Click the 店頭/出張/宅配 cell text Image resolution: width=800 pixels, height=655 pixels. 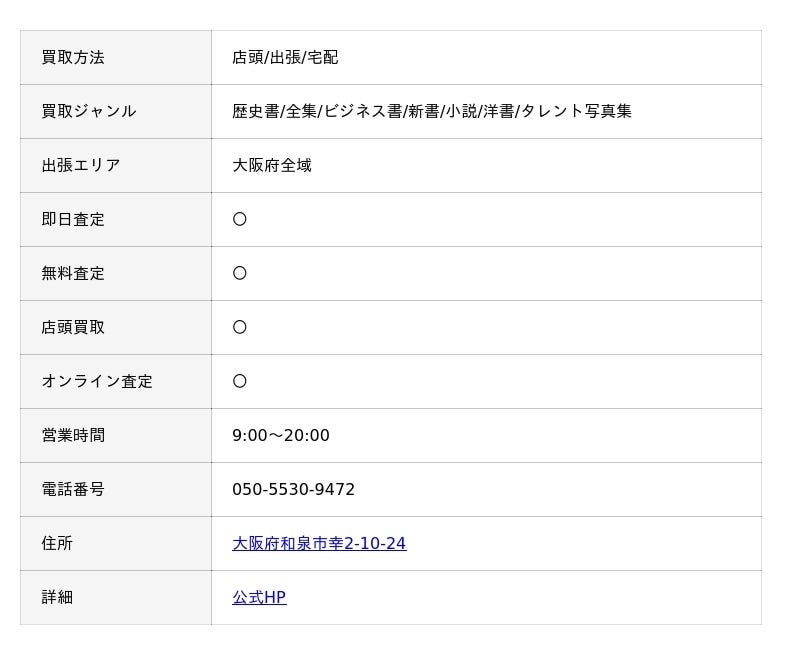[x=285, y=58]
